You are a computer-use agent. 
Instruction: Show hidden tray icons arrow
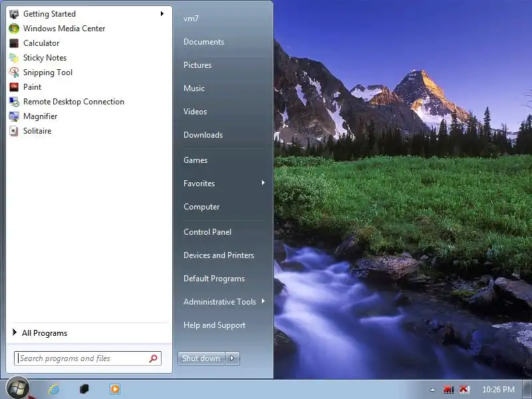(432, 390)
